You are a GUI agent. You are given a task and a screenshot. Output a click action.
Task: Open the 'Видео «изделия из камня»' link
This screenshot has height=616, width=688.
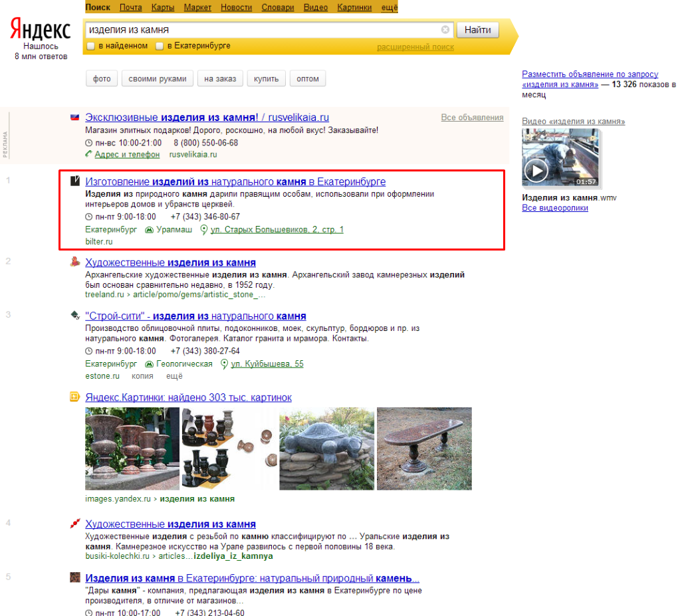(574, 121)
